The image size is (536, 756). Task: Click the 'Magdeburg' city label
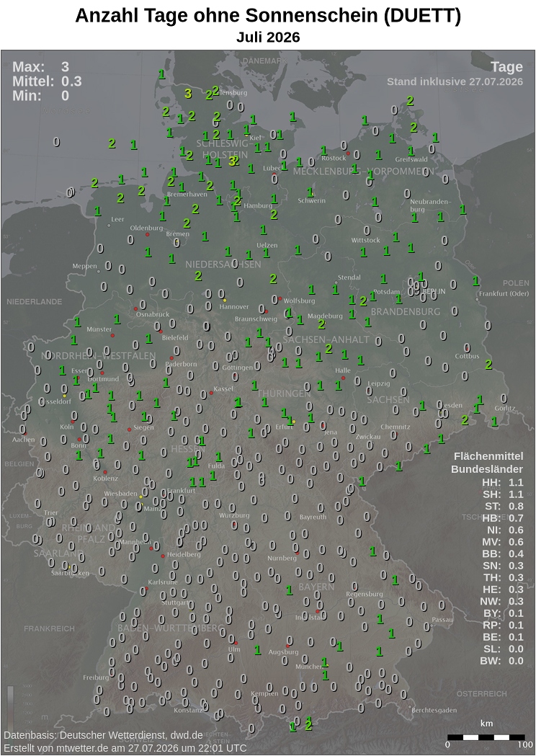tap(325, 316)
